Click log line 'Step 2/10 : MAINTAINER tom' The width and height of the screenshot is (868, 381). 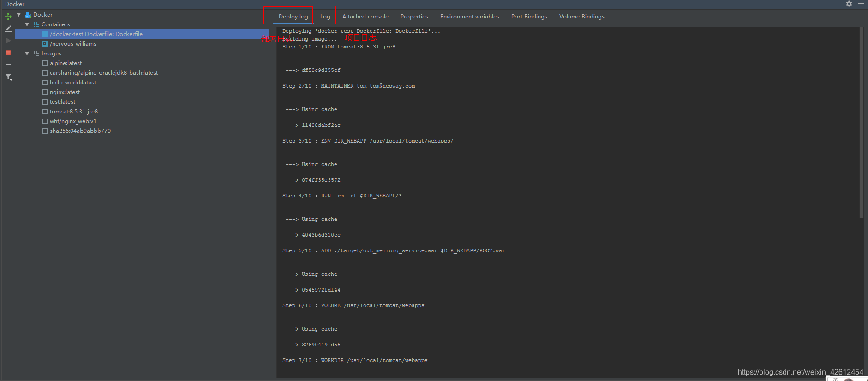(x=348, y=86)
